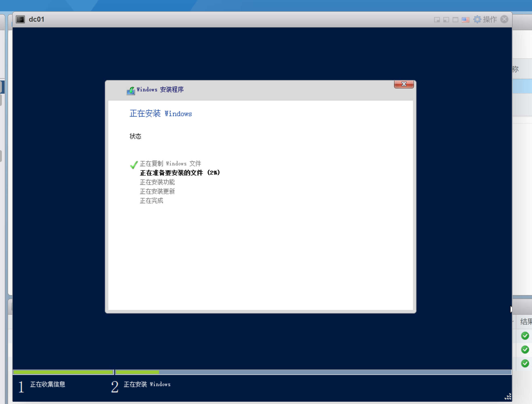Click the top green result check icon
This screenshot has height=404, width=532.
(525, 335)
